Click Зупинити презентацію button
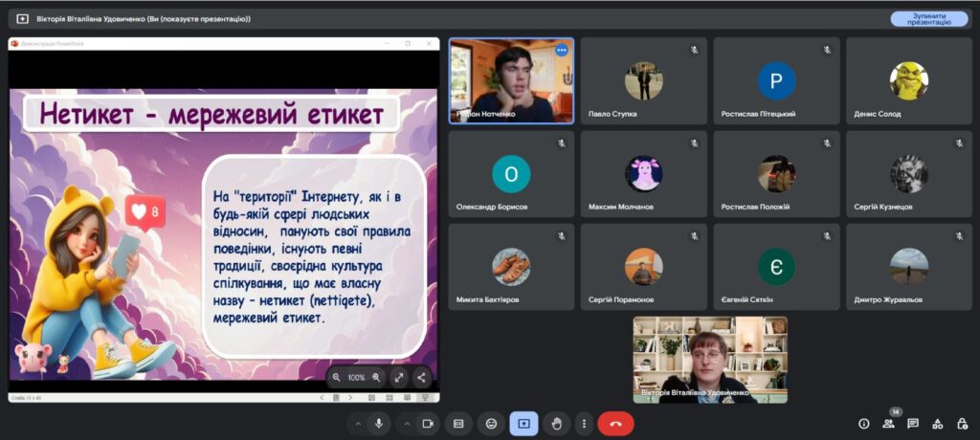Image resolution: width=980 pixels, height=440 pixels. (928, 18)
